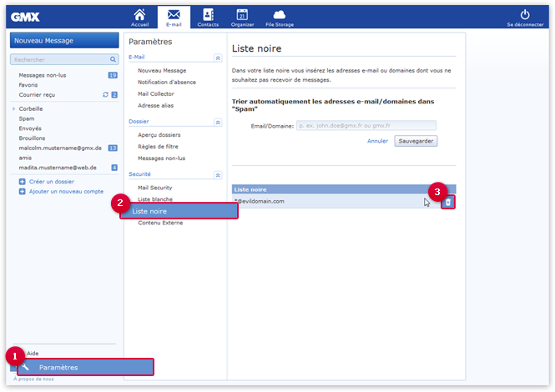Click the Créer un dossier link

pos(52,182)
